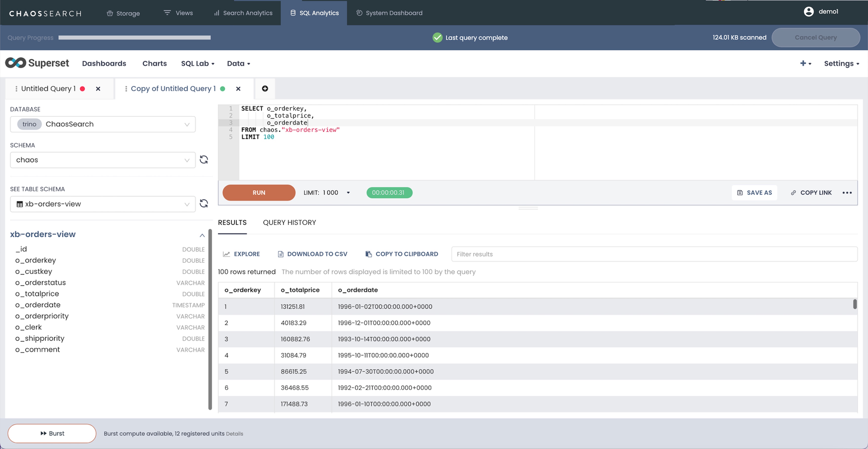Image resolution: width=868 pixels, height=449 pixels.
Task: Click the Burst compute button
Action: click(x=52, y=433)
